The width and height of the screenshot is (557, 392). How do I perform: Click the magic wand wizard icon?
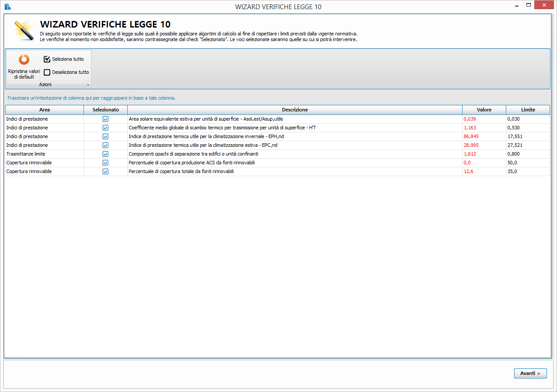23,30
